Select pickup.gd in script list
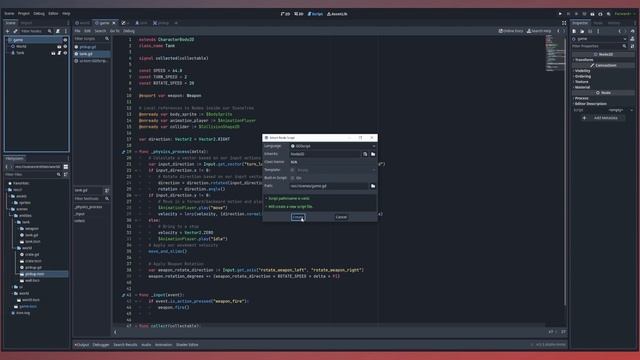Viewport: 640px width, 360px height. pos(91,47)
